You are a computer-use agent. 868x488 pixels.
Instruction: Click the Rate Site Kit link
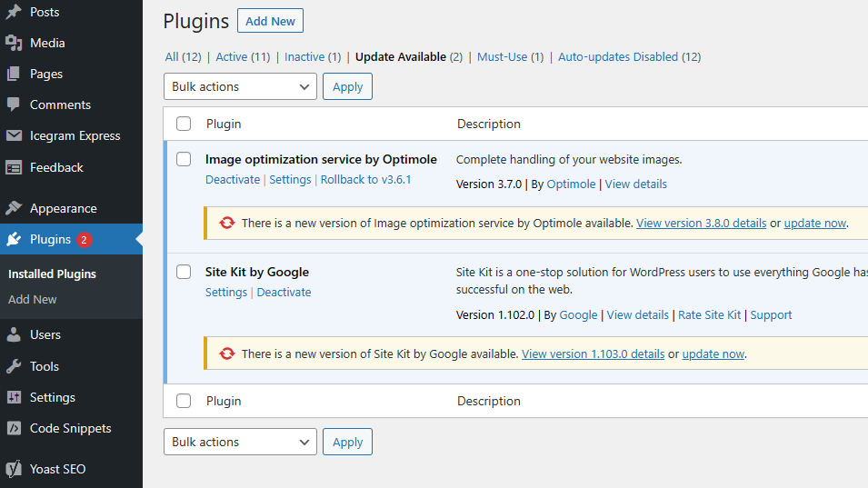click(x=709, y=314)
